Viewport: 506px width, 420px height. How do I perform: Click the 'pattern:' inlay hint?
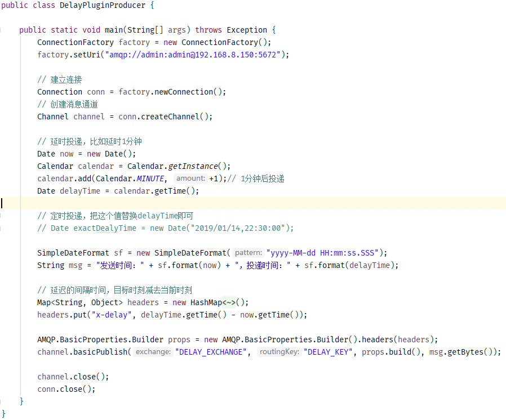(248, 253)
